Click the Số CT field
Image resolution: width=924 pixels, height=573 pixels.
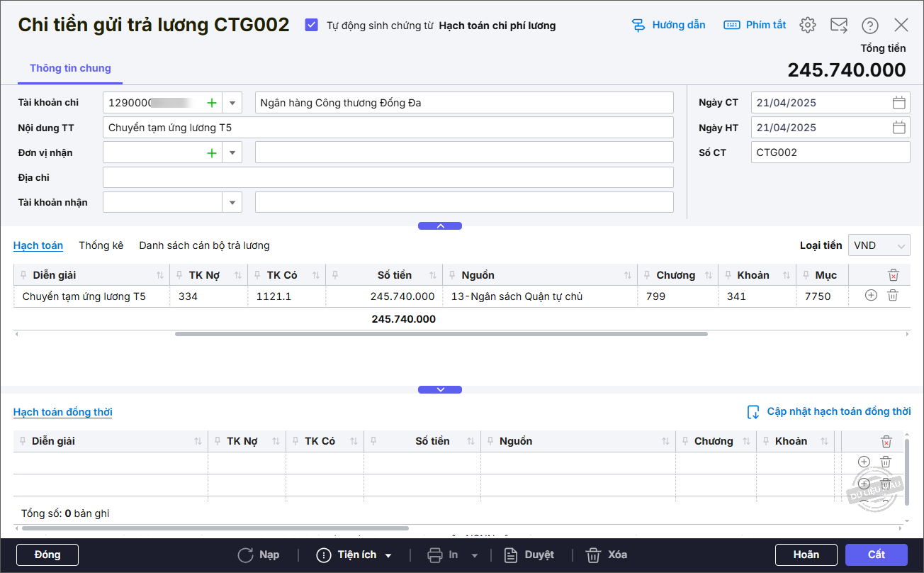830,152
